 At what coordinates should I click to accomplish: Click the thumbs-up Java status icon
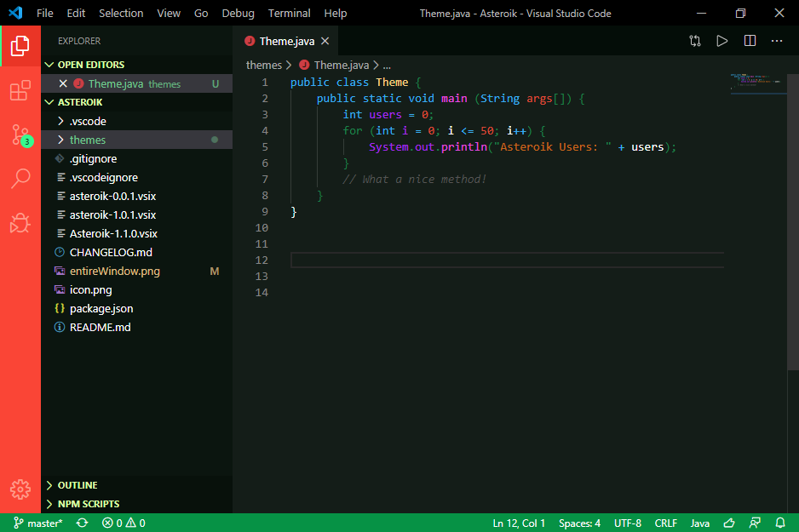click(729, 523)
